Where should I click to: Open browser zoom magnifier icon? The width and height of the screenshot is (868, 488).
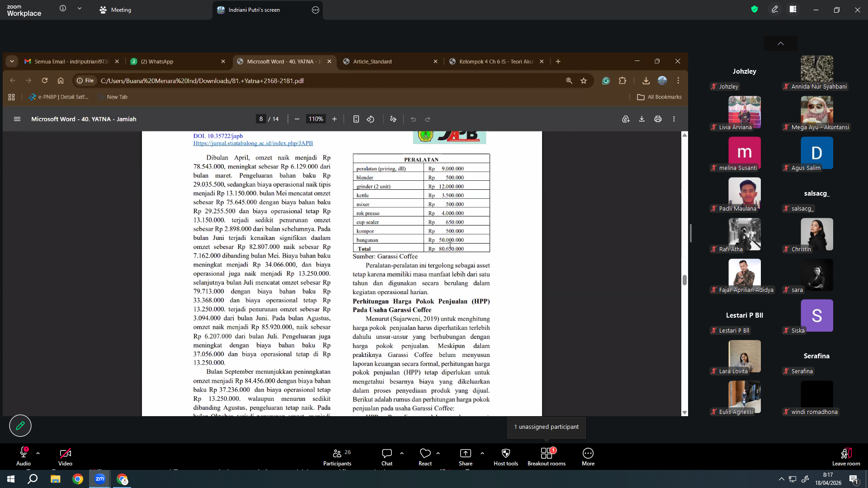tap(569, 80)
